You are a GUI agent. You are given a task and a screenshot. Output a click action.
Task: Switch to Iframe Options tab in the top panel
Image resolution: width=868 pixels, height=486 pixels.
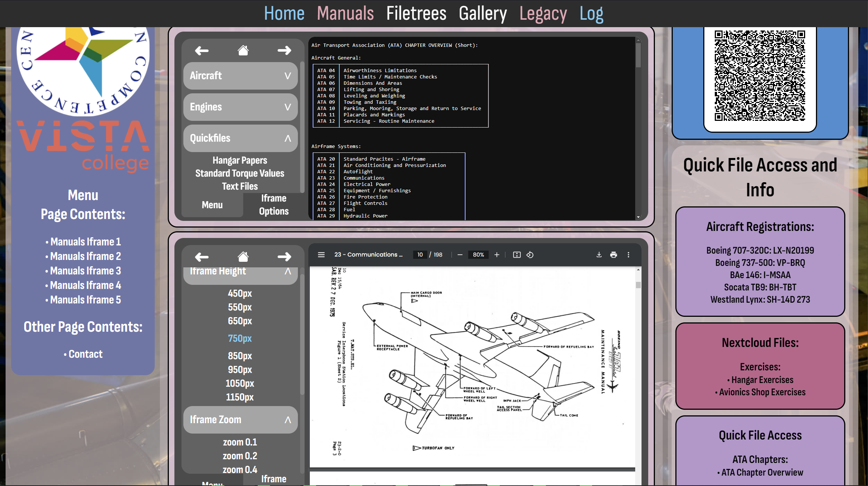tap(274, 205)
